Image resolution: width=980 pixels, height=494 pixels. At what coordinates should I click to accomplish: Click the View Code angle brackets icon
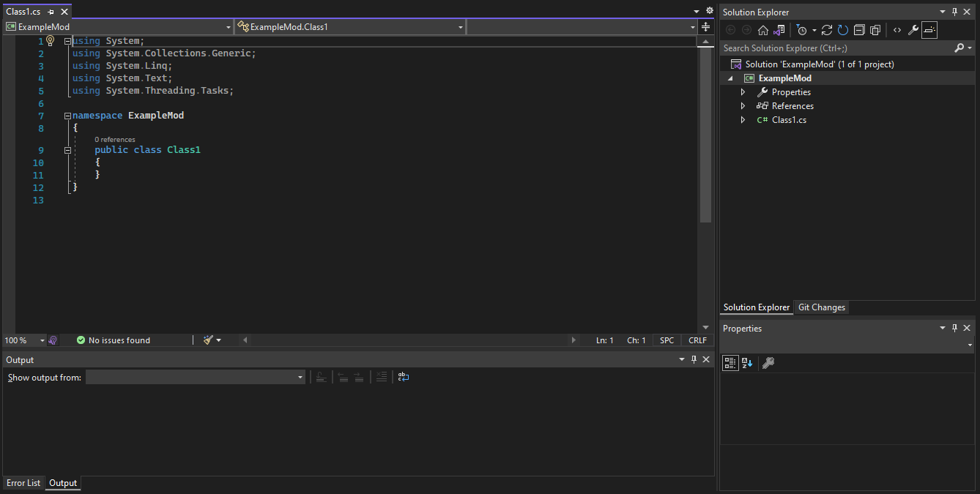(897, 30)
